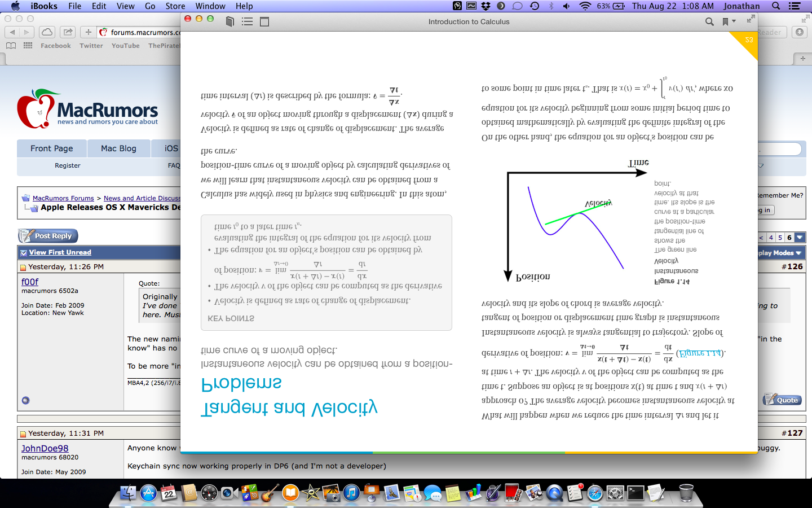Open the Apple menu
This screenshot has width=812, height=508.
click(x=15, y=6)
